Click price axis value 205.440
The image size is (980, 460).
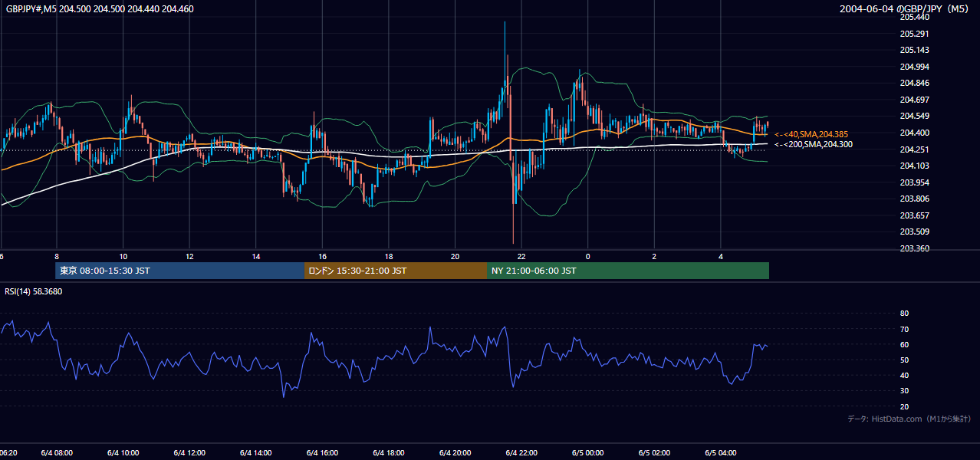[x=915, y=17]
